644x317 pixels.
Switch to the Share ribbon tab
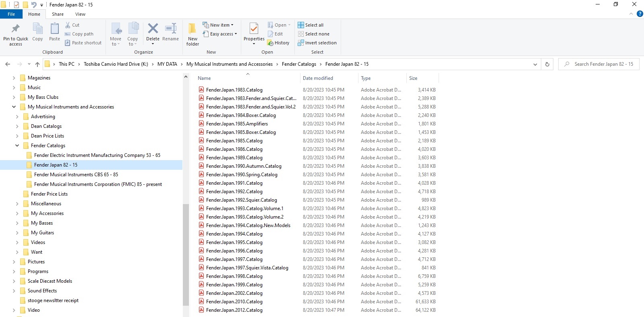(x=58, y=14)
